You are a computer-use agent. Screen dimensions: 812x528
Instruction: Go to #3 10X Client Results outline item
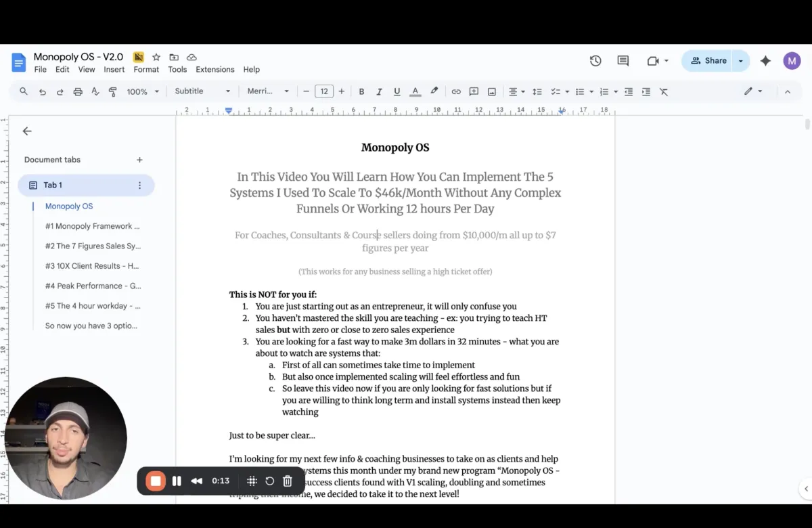pos(92,266)
